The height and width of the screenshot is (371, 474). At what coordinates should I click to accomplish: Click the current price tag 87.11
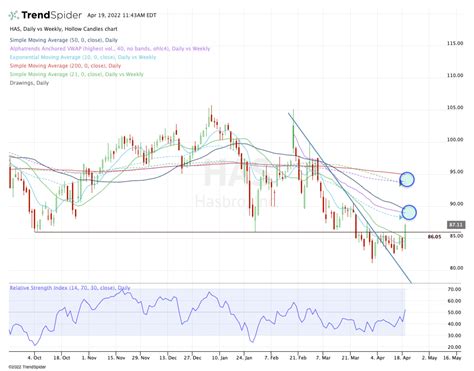[456, 225]
